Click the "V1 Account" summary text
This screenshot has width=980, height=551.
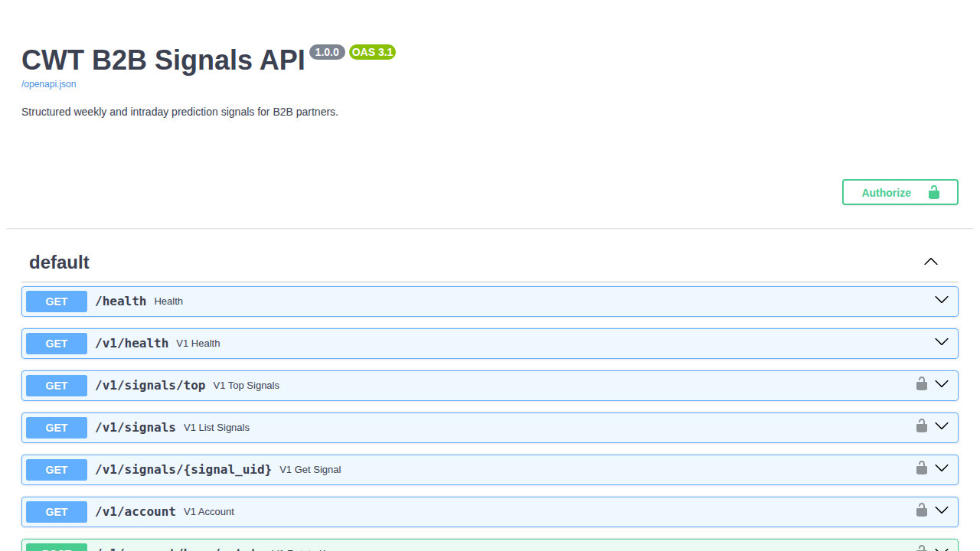point(209,512)
